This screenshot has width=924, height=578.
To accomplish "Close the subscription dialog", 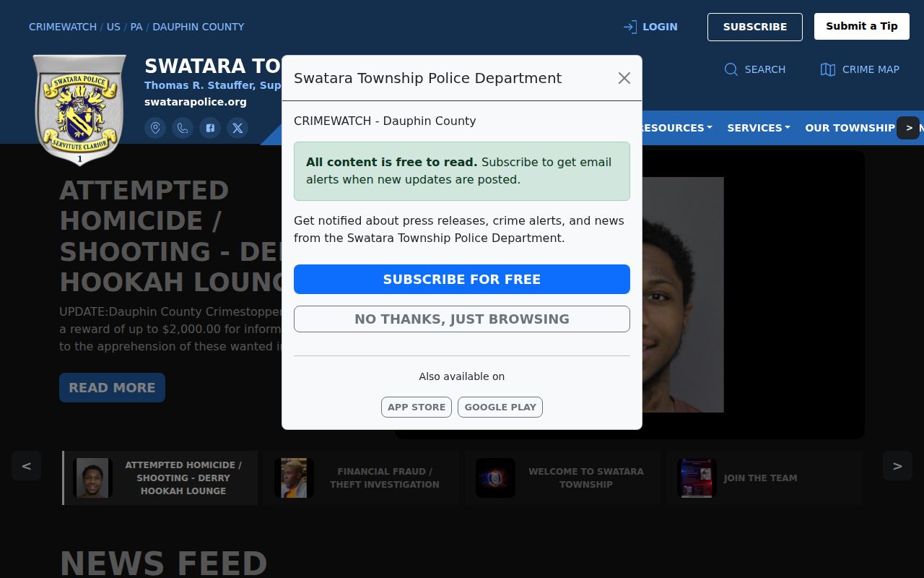I will pyautogui.click(x=624, y=78).
